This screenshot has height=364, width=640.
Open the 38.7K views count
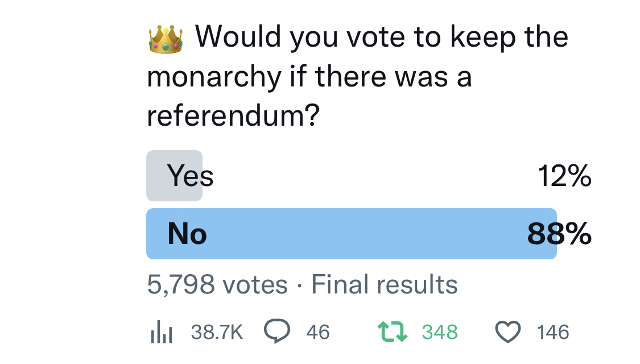click(217, 332)
